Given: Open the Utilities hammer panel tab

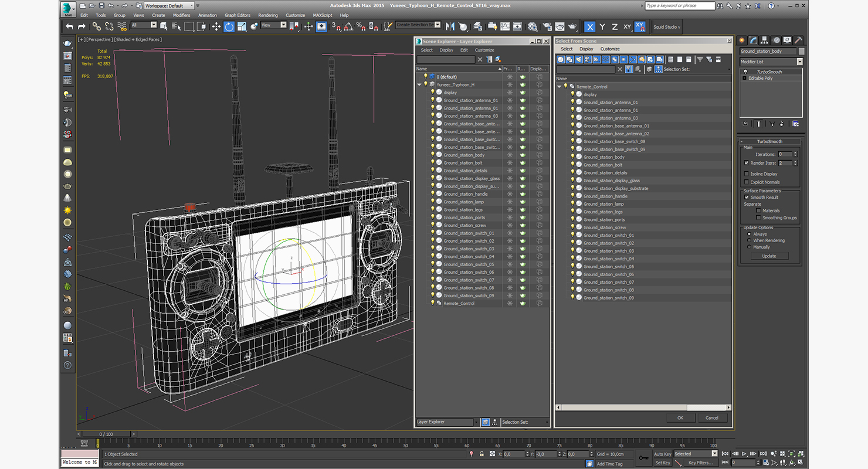Looking at the screenshot, I should tap(799, 40).
